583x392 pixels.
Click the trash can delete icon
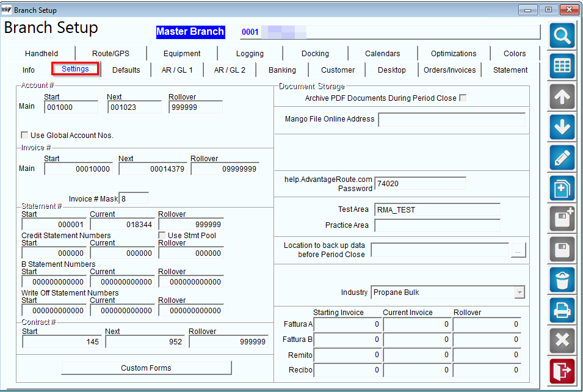pos(562,280)
